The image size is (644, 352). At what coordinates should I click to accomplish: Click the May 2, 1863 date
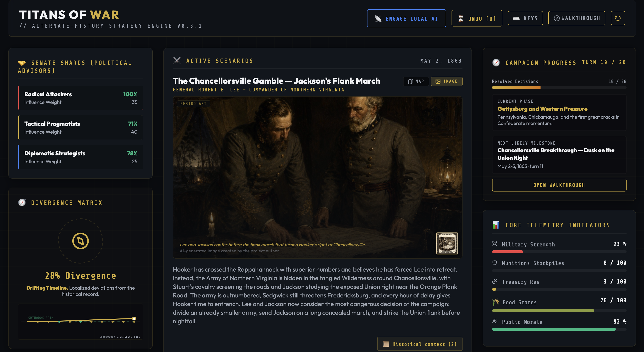(441, 61)
